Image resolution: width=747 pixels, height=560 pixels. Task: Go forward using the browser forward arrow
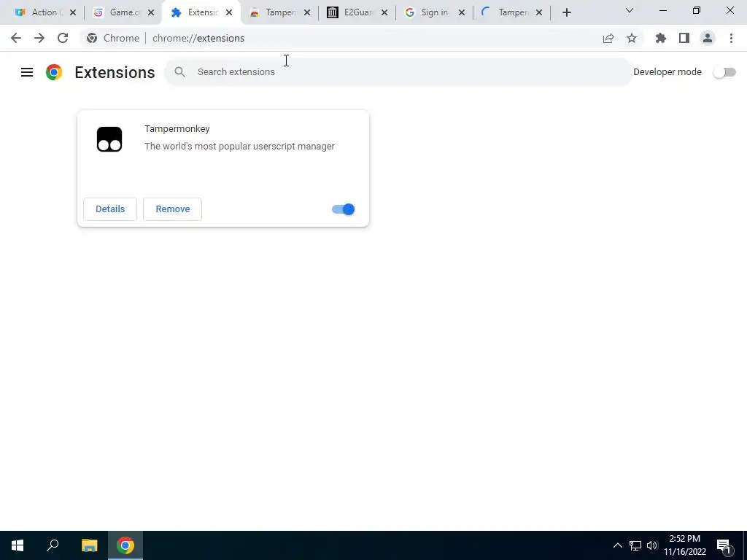pos(39,38)
